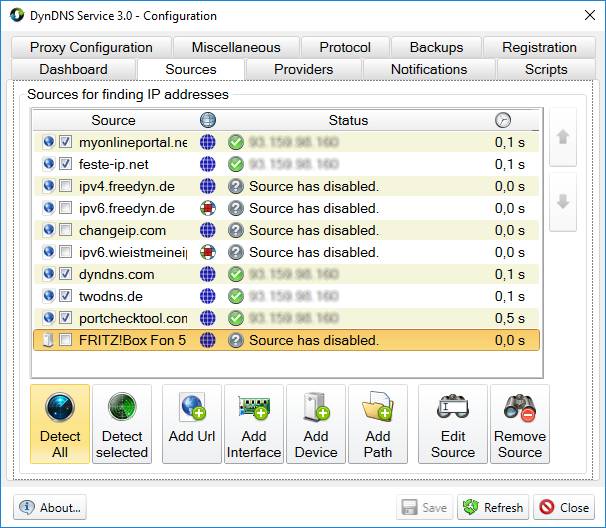Click red IPv6 globe of ipv6.wieistmeineip row
Viewport: 606px width, 528px height.
tap(208, 252)
